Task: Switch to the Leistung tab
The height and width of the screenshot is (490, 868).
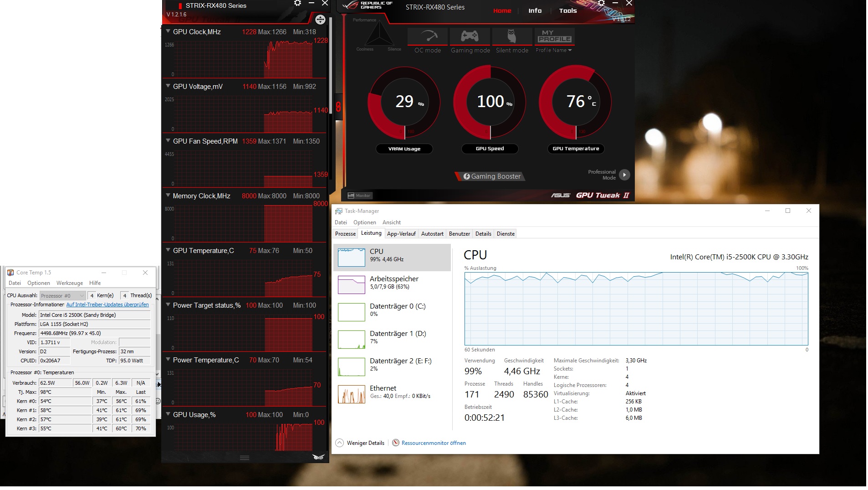Action: coord(371,233)
